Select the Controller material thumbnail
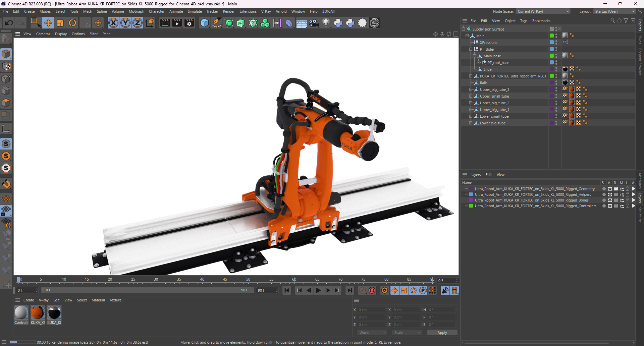The image size is (644, 346). click(x=21, y=313)
